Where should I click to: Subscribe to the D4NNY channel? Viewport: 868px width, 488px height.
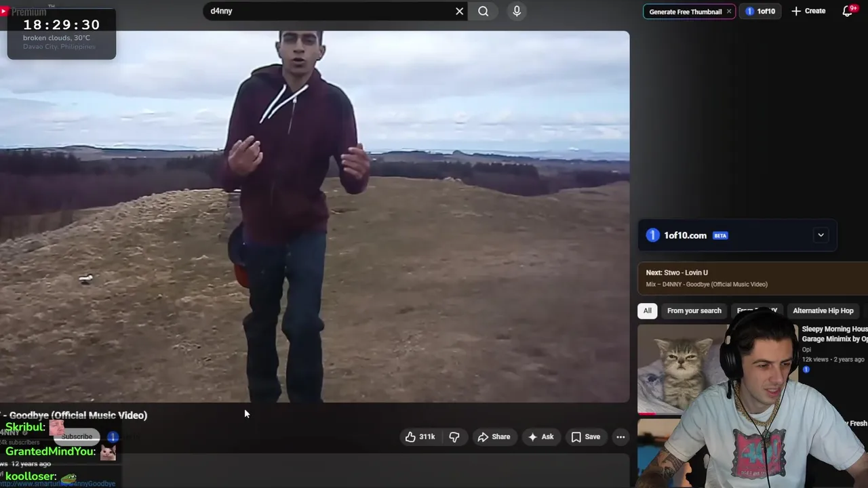tap(77, 436)
